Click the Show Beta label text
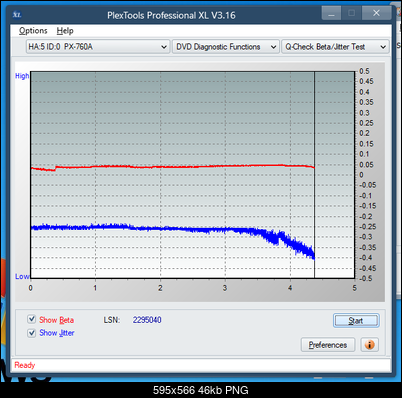The height and width of the screenshot is (398, 402). 56,320
